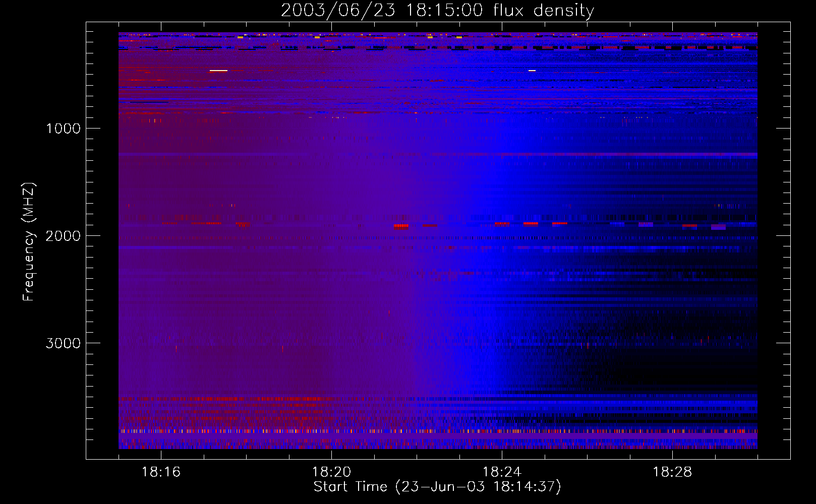Click the 1000 frequency tick label
816x504 pixels.
click(x=63, y=129)
